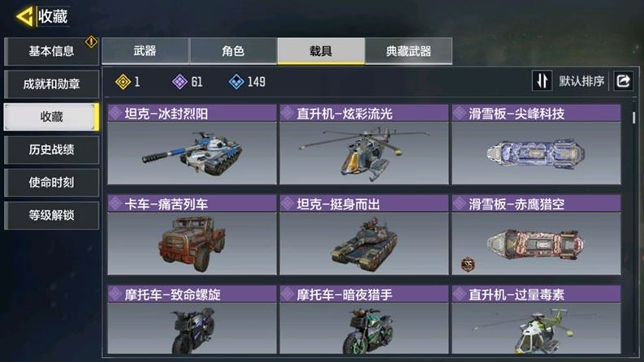This screenshot has width=644, height=362.
Task: Open the 默认排序 sorting dropdown
Action: coord(581,81)
